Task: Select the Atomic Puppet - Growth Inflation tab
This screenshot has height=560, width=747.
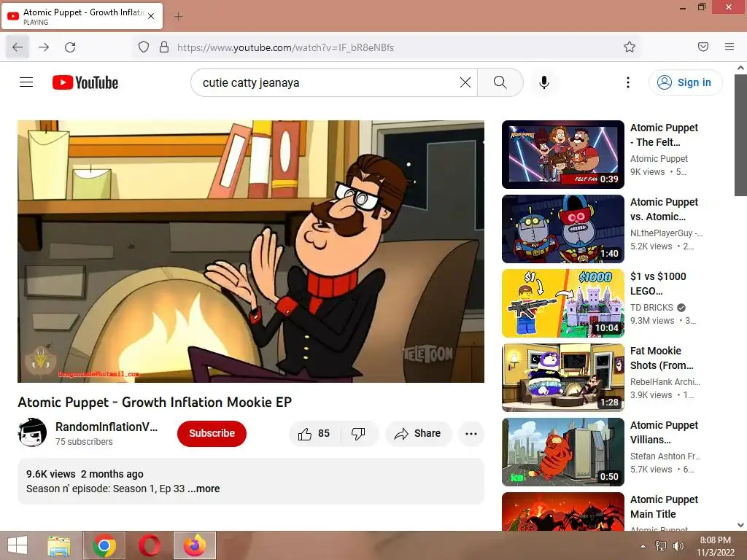Action: [x=83, y=16]
